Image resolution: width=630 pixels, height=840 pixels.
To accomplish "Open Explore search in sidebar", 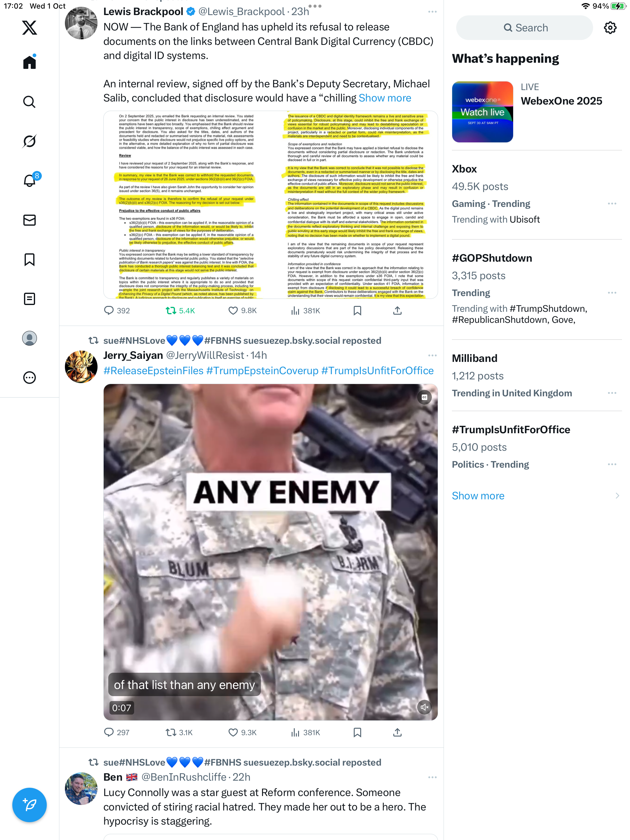I will tap(29, 102).
